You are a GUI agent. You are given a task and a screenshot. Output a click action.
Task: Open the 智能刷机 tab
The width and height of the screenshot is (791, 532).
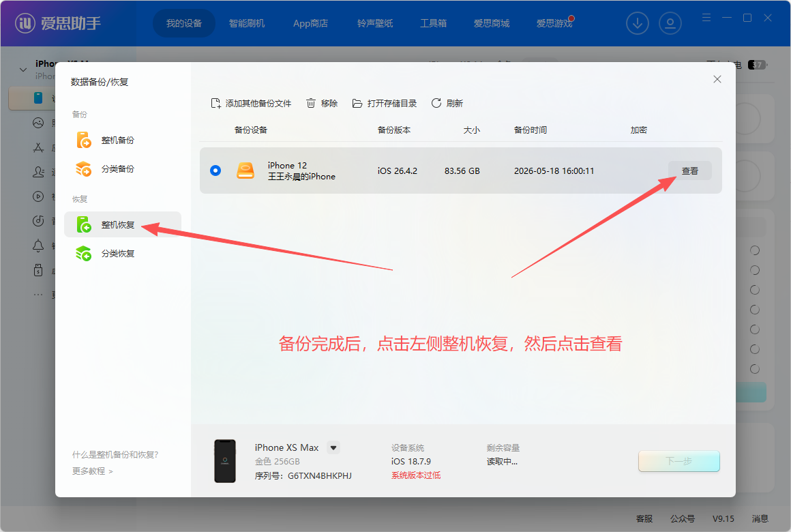coord(247,23)
